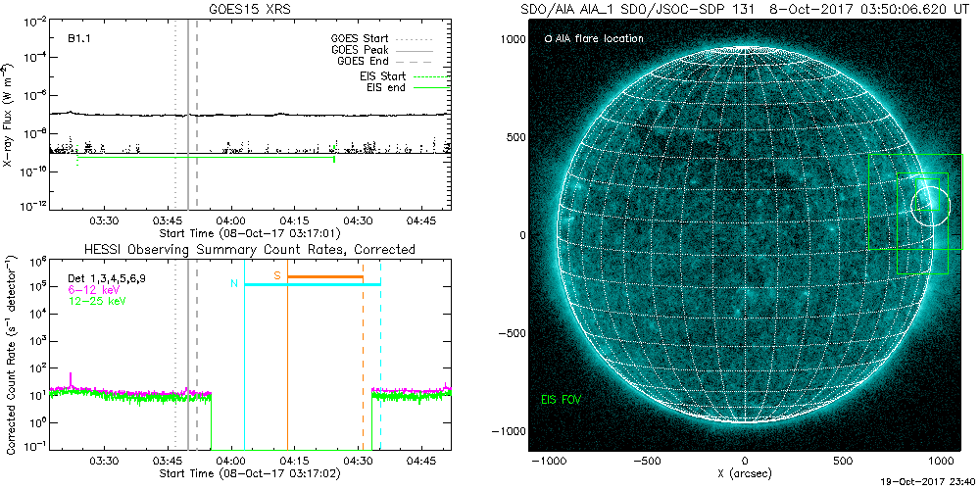
Task: Click the white AIA flare location circle on the Sun
Action: point(929,204)
